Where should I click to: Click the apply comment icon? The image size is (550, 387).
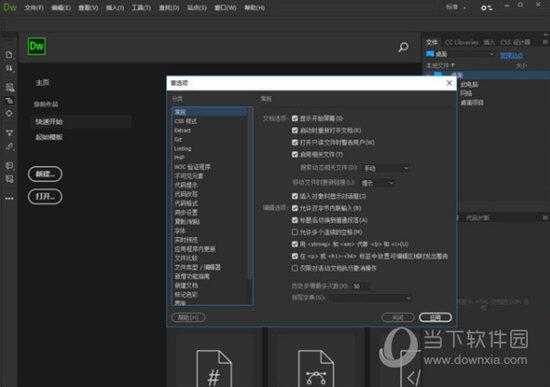coord(9,165)
